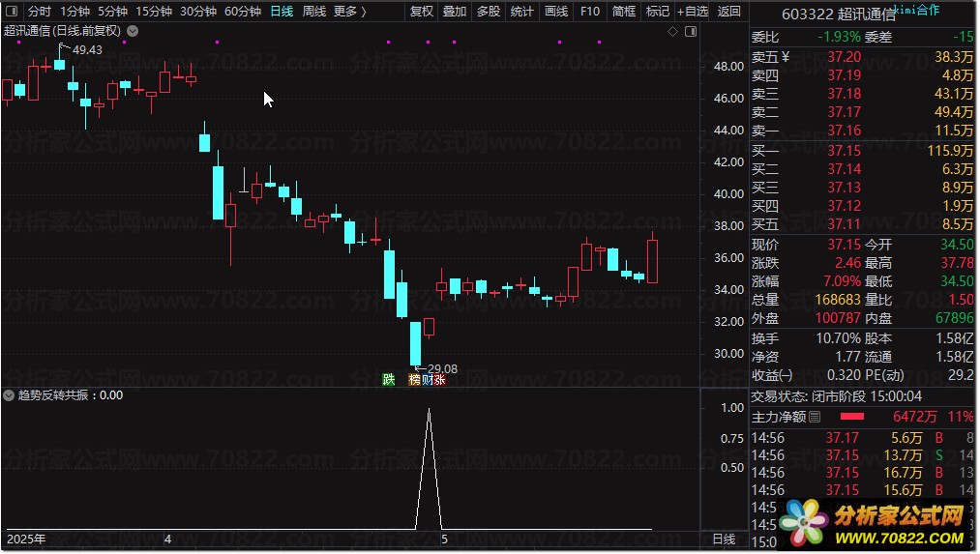Click the 换手 value 10.70%
This screenshot has height=554, width=980.
coord(838,338)
